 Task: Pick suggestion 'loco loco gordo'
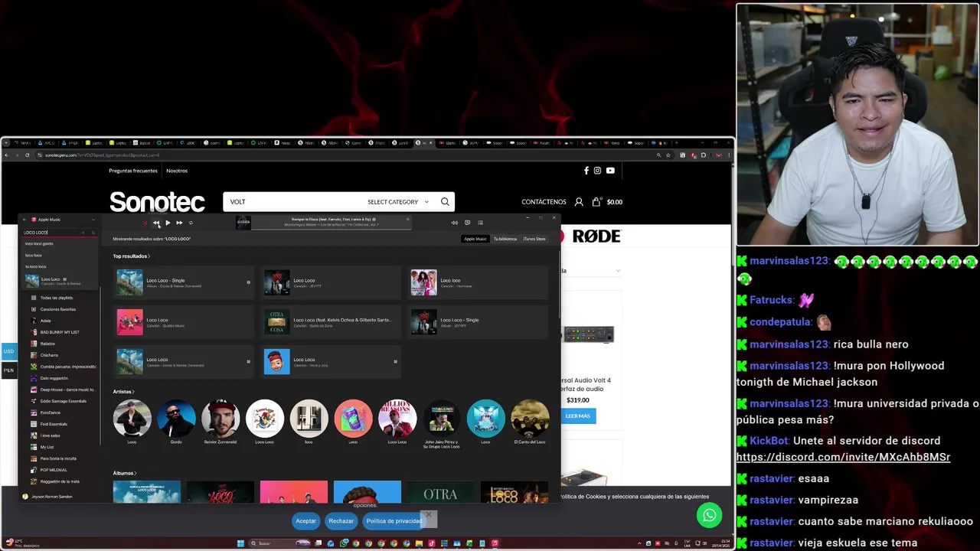60,243
